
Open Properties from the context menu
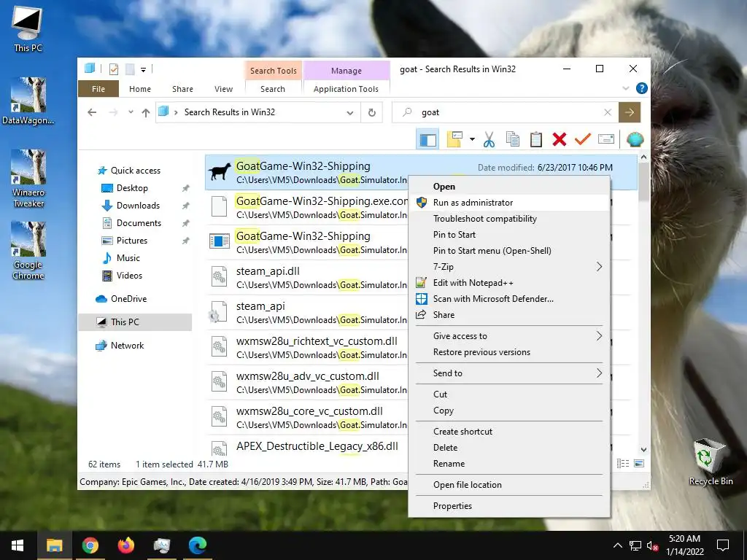pos(509,506)
